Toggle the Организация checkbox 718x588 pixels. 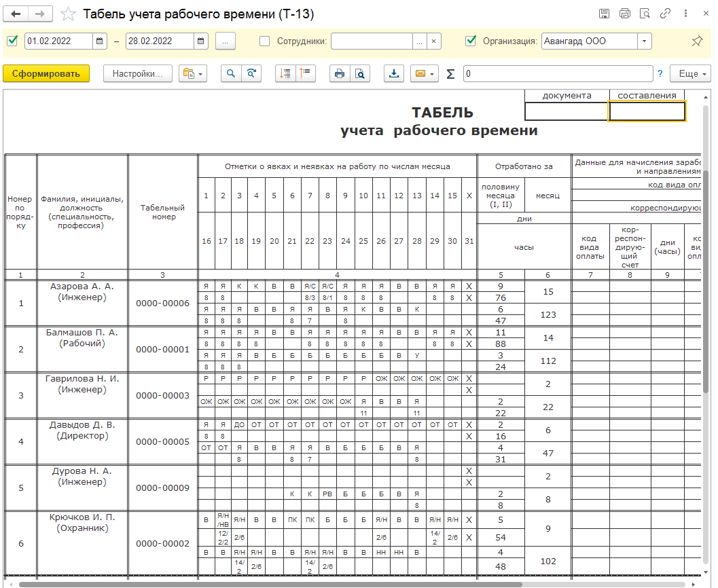pyautogui.click(x=471, y=41)
